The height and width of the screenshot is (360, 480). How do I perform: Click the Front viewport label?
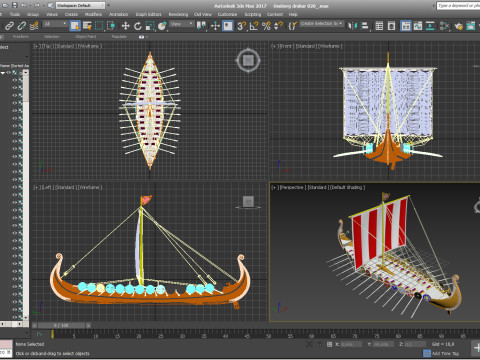pos(287,46)
